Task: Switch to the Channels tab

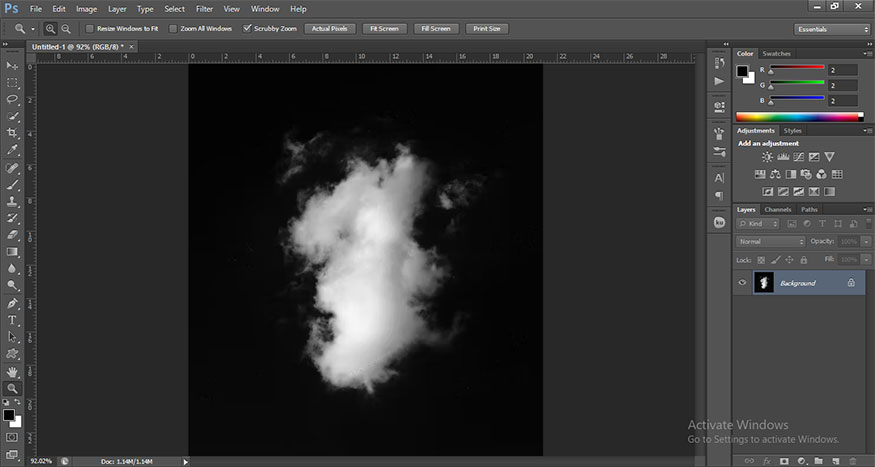Action: (x=778, y=210)
